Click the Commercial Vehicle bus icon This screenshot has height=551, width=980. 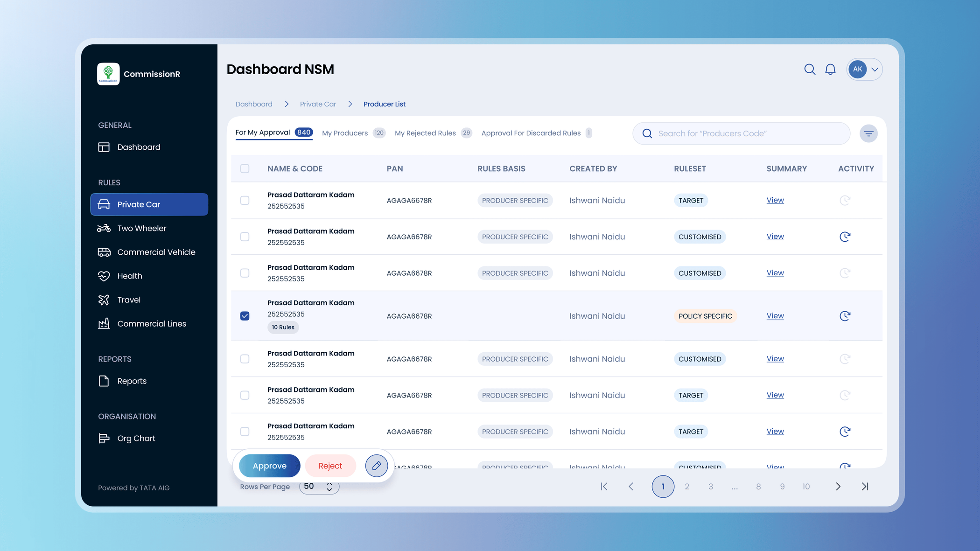pos(104,252)
